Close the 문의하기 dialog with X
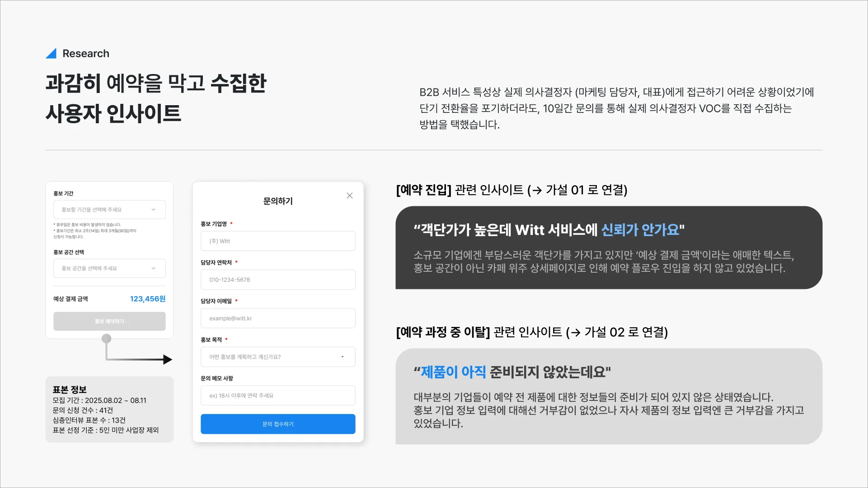The image size is (868, 488). pyautogui.click(x=349, y=195)
